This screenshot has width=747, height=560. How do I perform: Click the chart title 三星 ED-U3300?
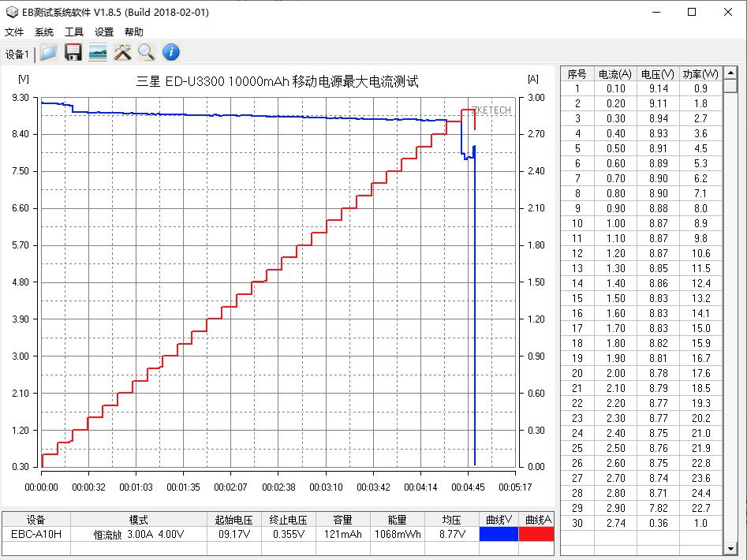click(278, 81)
